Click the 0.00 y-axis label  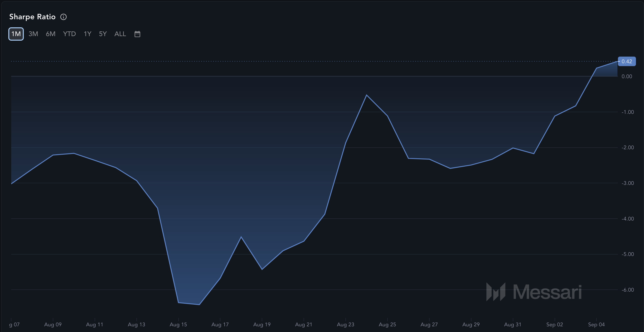(x=627, y=77)
